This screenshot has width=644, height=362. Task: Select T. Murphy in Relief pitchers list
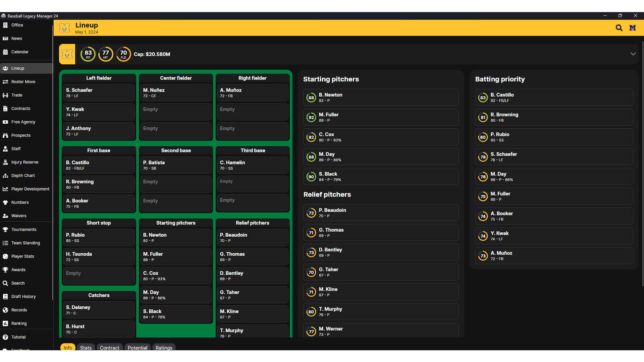381,312
